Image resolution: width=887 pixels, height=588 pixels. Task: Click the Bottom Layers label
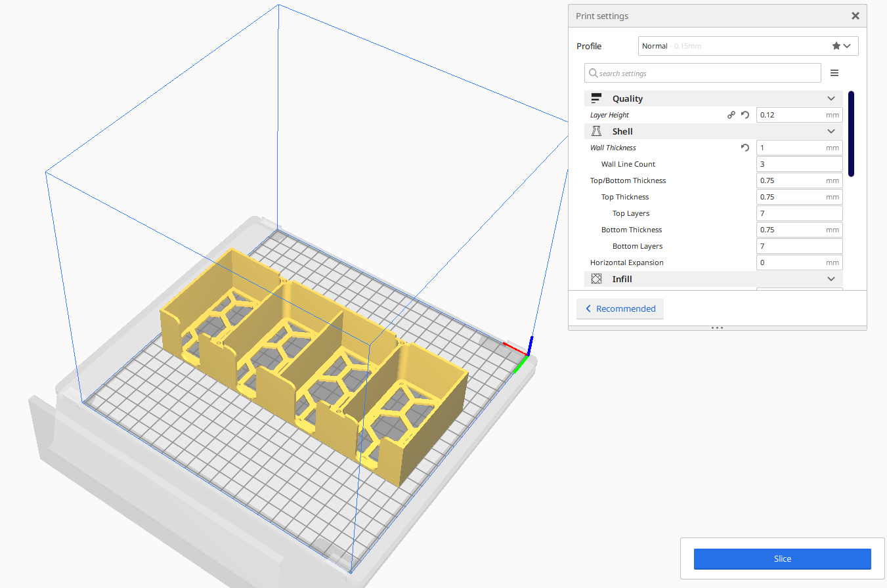click(x=638, y=246)
